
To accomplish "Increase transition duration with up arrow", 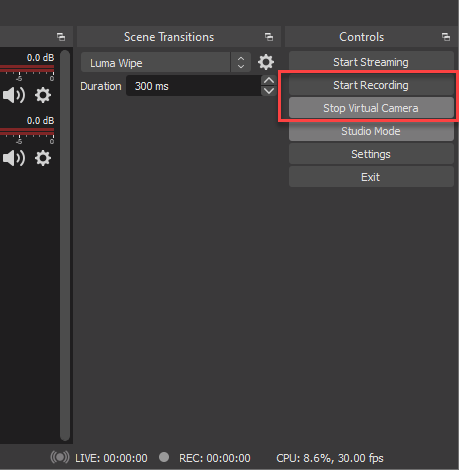I will (x=269, y=81).
